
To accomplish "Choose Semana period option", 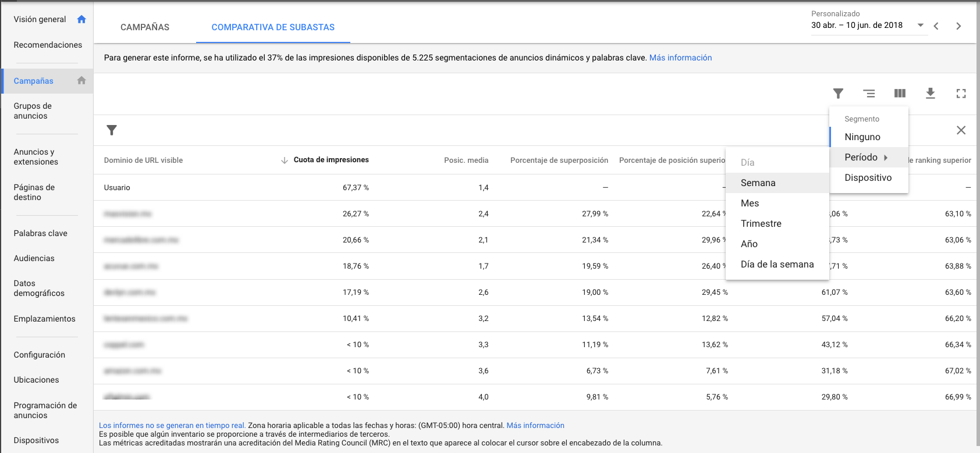I will [777, 183].
